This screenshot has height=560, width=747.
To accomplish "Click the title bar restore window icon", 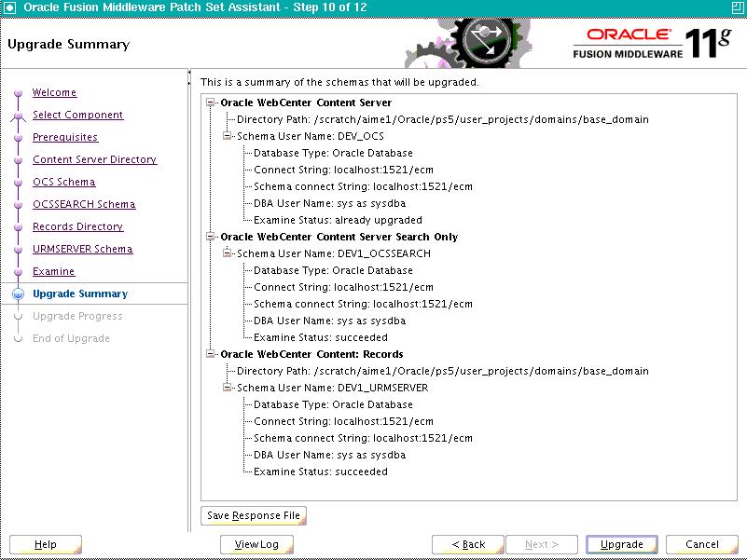I will point(737,7).
